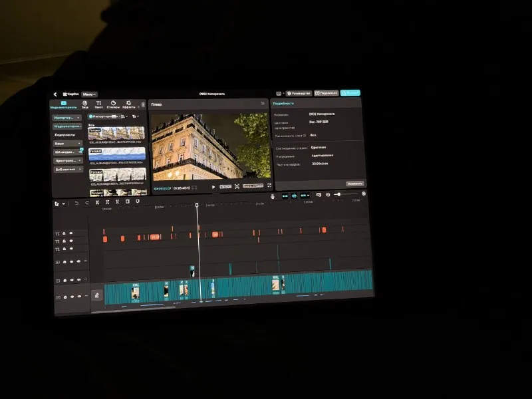Image resolution: width=532 pixels, height=399 pixels.
Task: Lock the main video track
Action: [x=65, y=297]
